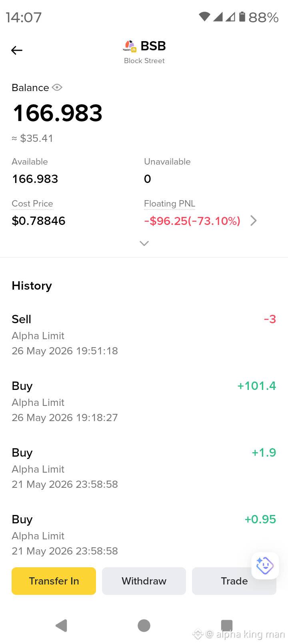Viewport: 288px width, 644px height.
Task: Open the AI assistant floating icon
Action: 265,566
